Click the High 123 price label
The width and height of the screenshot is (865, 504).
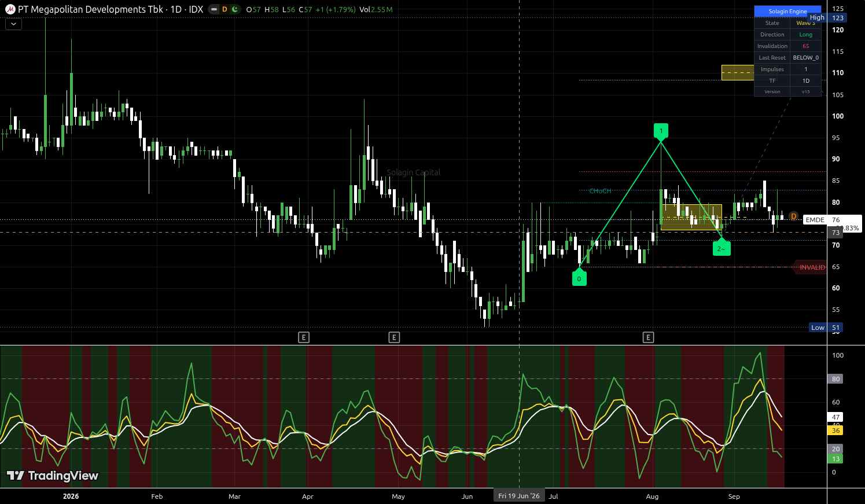(826, 18)
